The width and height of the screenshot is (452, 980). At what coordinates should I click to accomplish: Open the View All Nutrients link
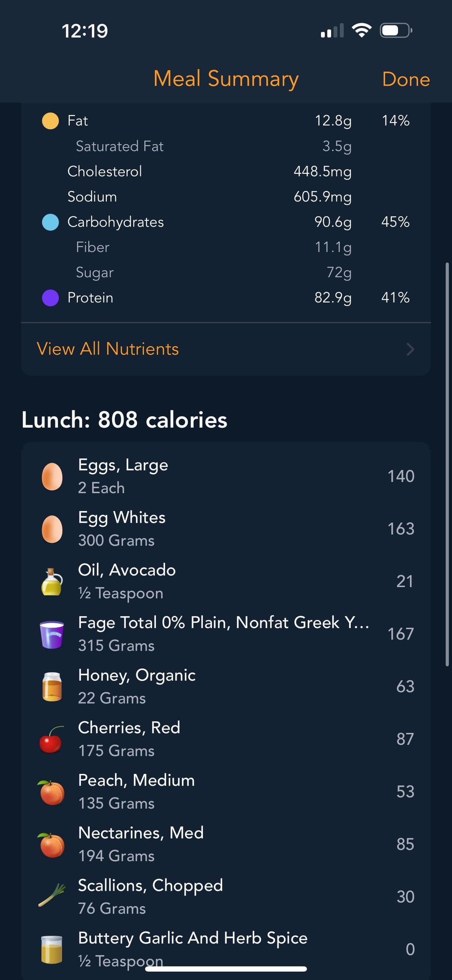click(x=108, y=349)
